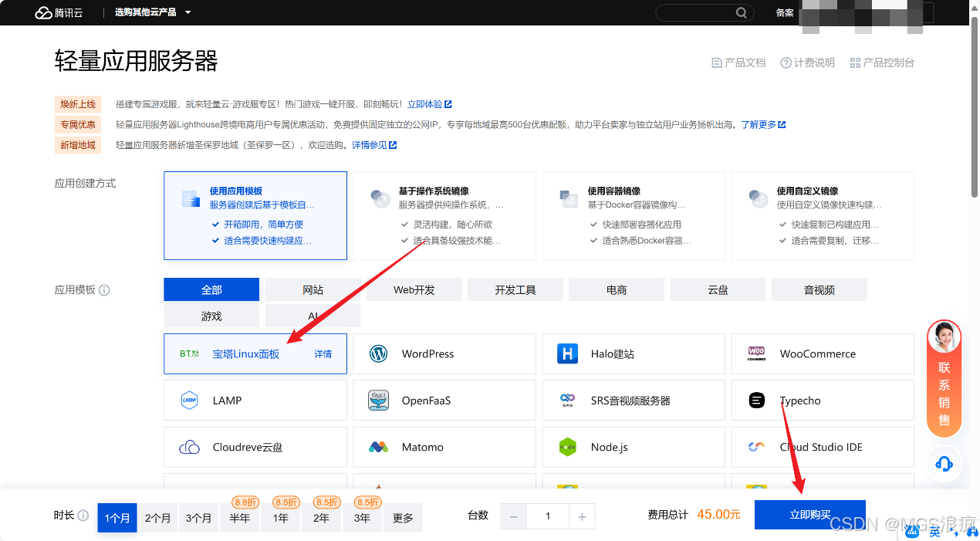Select 基于操作系统镜像 creation method

(x=444, y=215)
